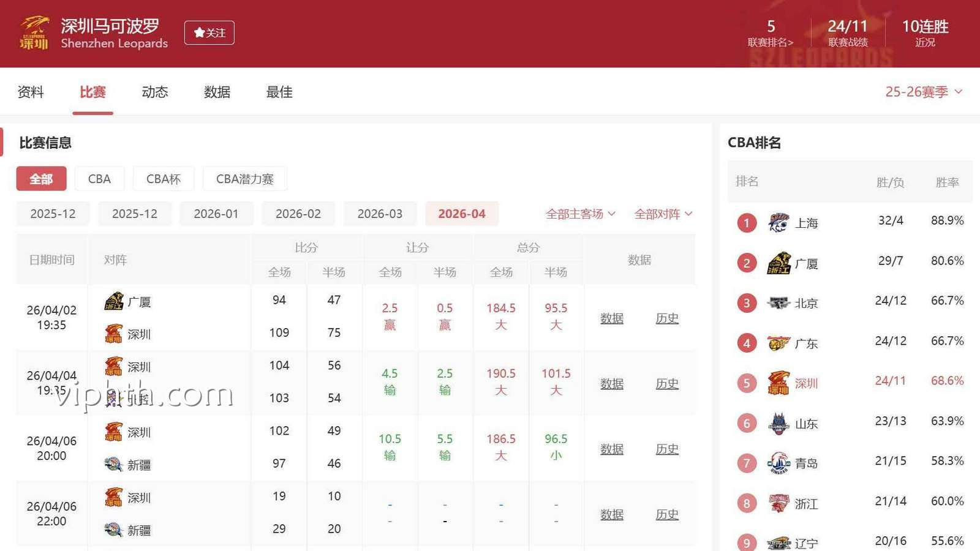Filter matches by CBA league
Image resolution: width=980 pixels, height=551 pixels.
[99, 179]
